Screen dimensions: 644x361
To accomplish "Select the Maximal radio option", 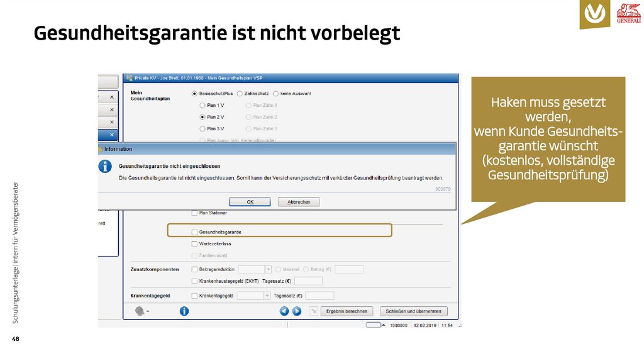I will point(278,269).
